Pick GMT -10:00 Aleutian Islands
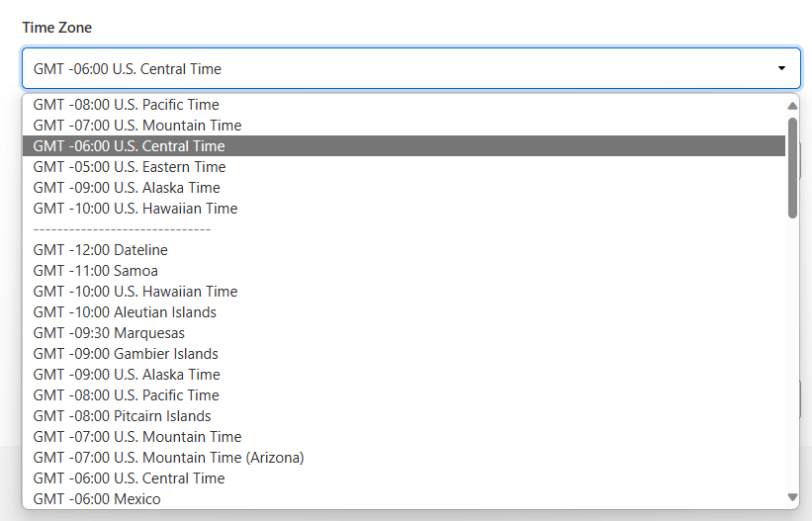This screenshot has width=812, height=521. click(125, 312)
